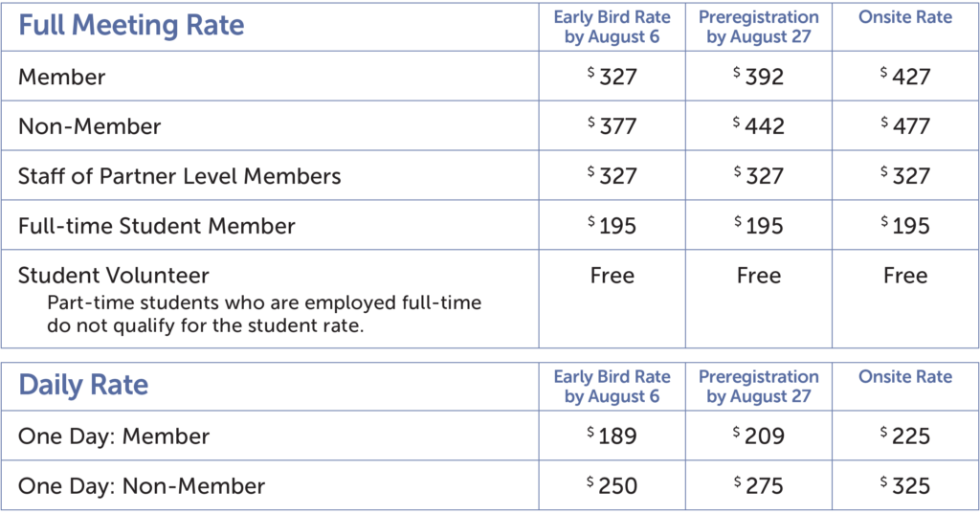Select Non-Member early bird price $377

pyautogui.click(x=612, y=126)
